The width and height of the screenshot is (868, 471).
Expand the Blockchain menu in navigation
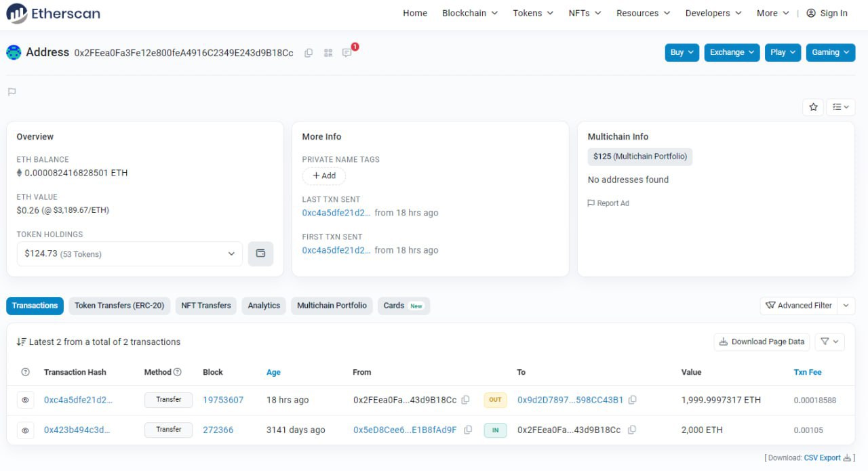[469, 13]
